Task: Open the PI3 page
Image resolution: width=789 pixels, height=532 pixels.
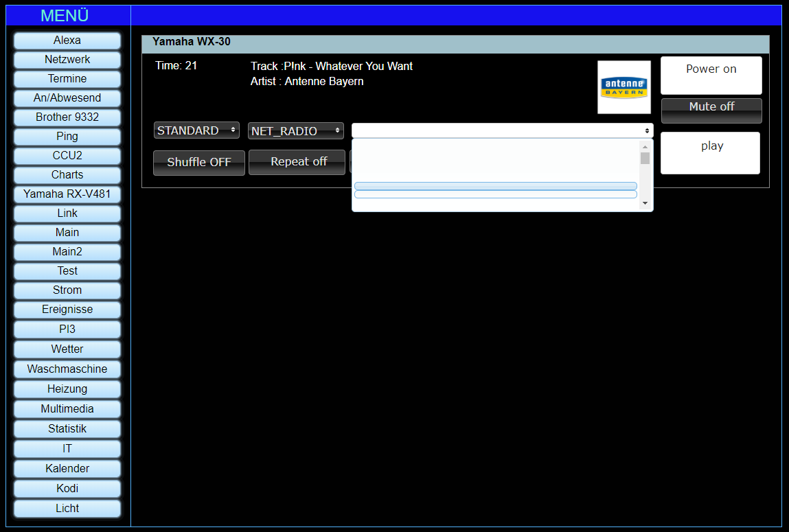Action: click(67, 329)
